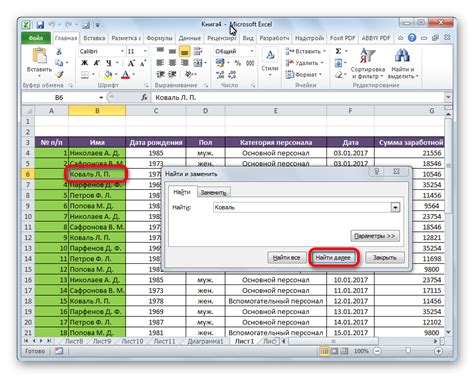Image resolution: width=474 pixels, height=378 pixels.
Task: Click cell with Николаев А. Д. in row 4
Action: click(x=97, y=153)
